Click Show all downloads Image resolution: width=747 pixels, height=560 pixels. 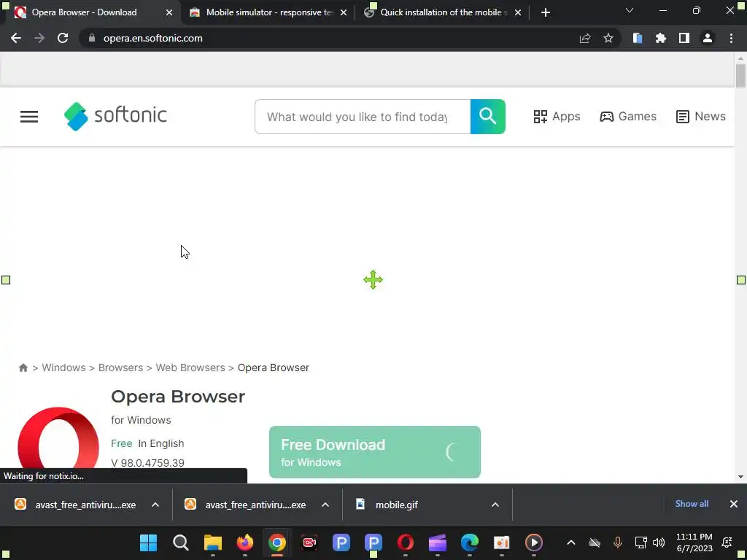coord(692,504)
